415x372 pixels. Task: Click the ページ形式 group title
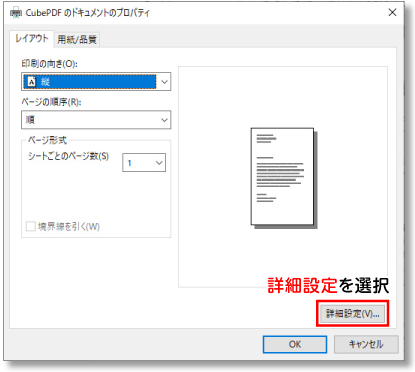click(47, 140)
